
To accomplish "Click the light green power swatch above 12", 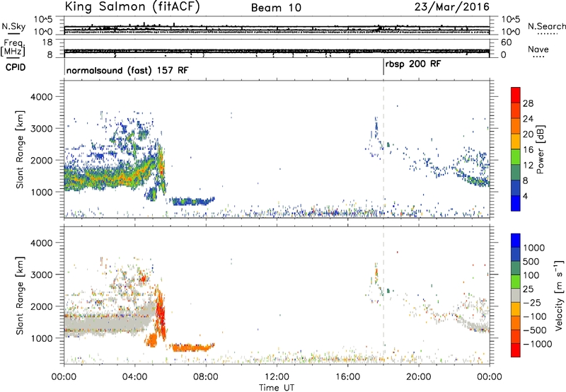I will tap(516, 157).
